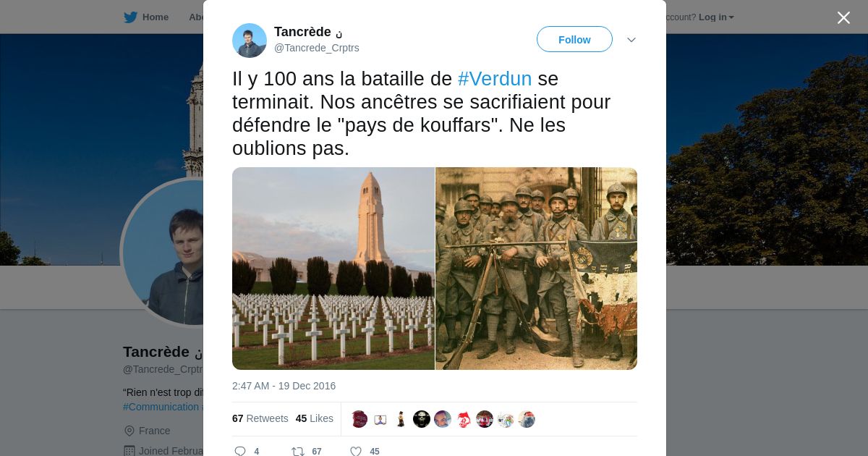Click the black-masked liker avatar

(422, 419)
